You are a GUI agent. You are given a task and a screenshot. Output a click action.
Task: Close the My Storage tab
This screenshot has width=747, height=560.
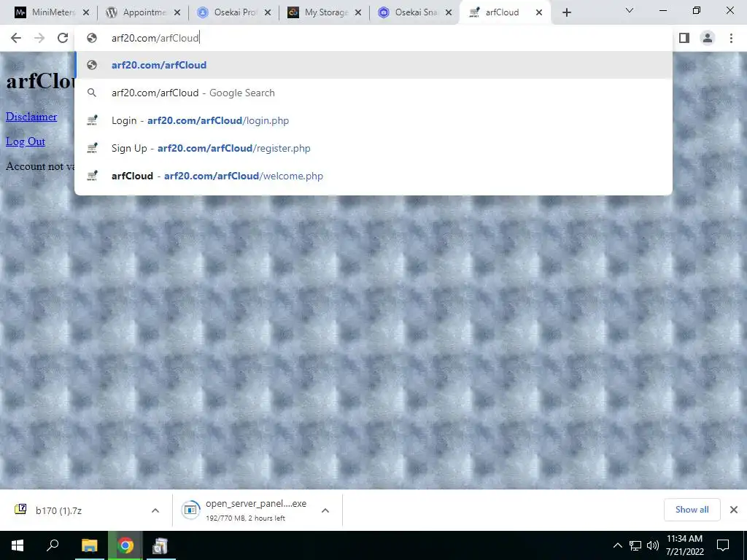[358, 12]
